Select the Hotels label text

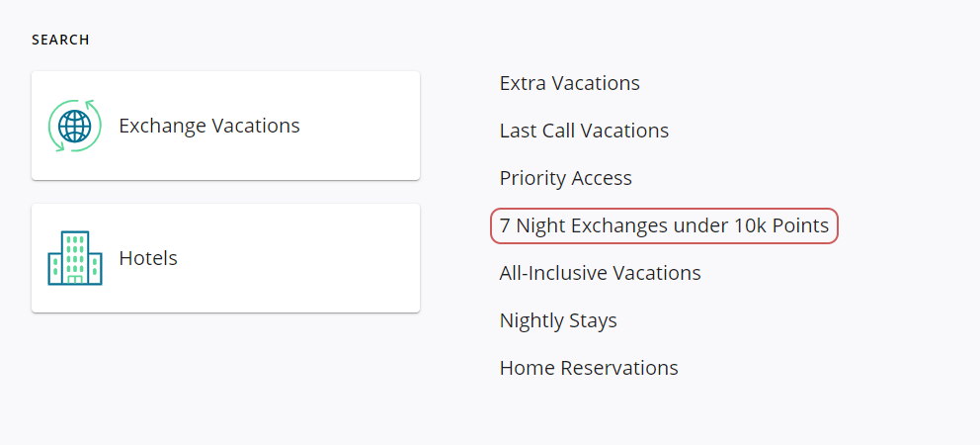pos(148,258)
